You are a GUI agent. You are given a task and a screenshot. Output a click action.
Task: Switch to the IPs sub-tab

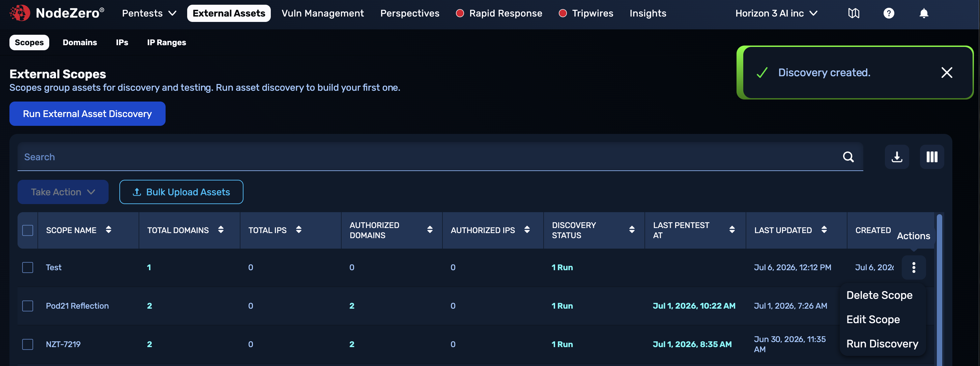[122, 42]
